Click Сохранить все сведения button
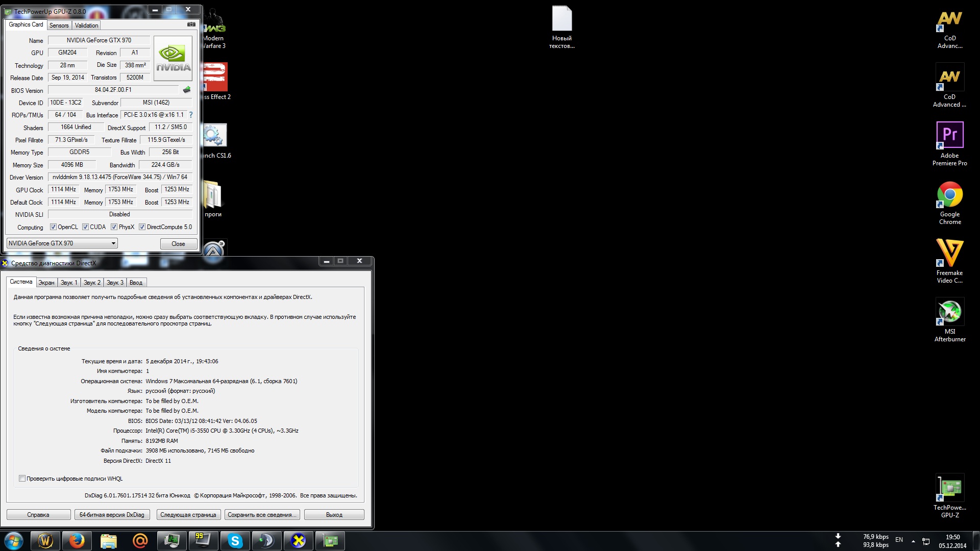The image size is (980, 551). [261, 515]
